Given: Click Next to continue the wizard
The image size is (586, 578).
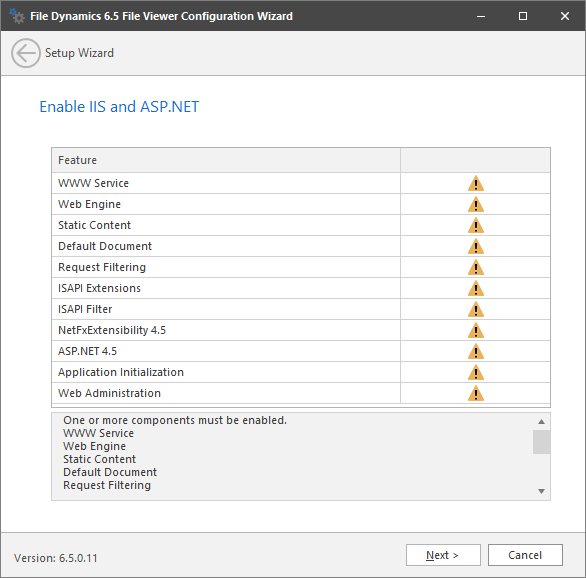Looking at the screenshot, I should click(x=443, y=555).
